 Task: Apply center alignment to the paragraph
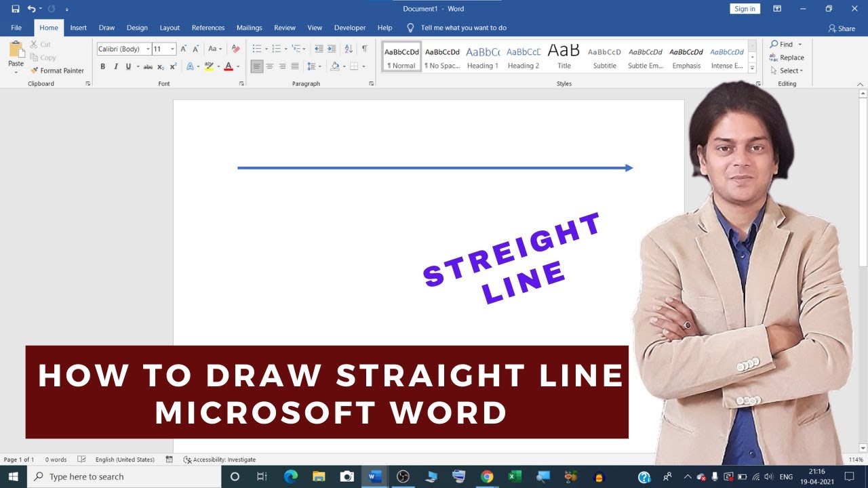271,66
